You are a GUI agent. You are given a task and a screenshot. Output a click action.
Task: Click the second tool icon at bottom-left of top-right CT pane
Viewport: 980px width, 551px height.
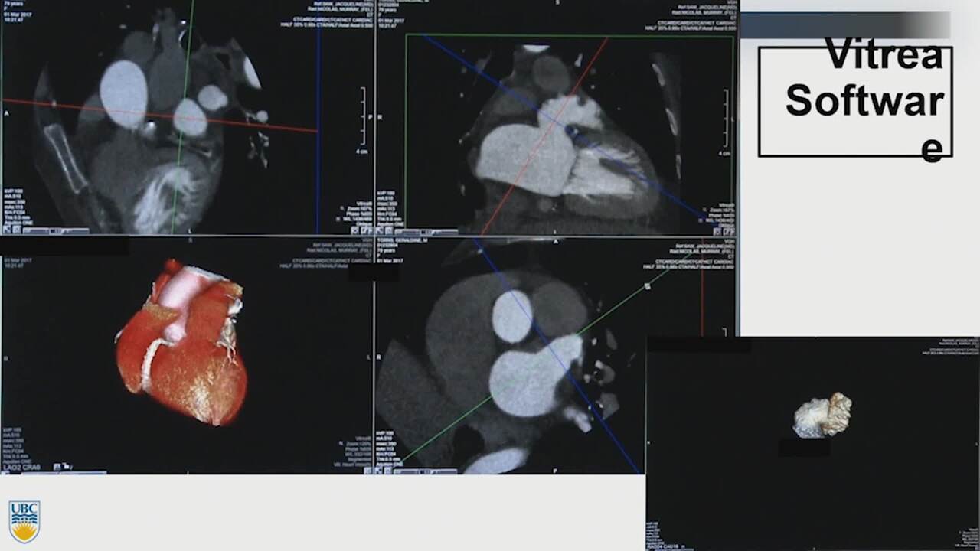(x=389, y=230)
